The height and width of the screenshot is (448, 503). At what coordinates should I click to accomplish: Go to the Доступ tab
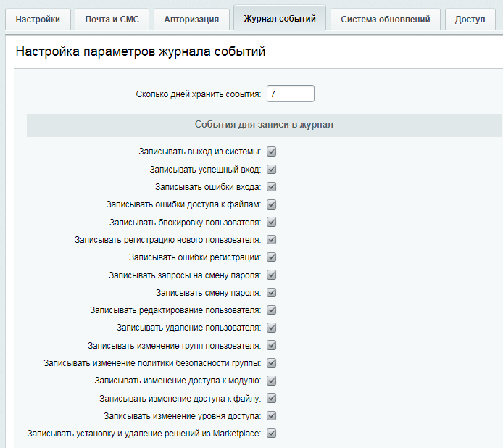(x=470, y=20)
